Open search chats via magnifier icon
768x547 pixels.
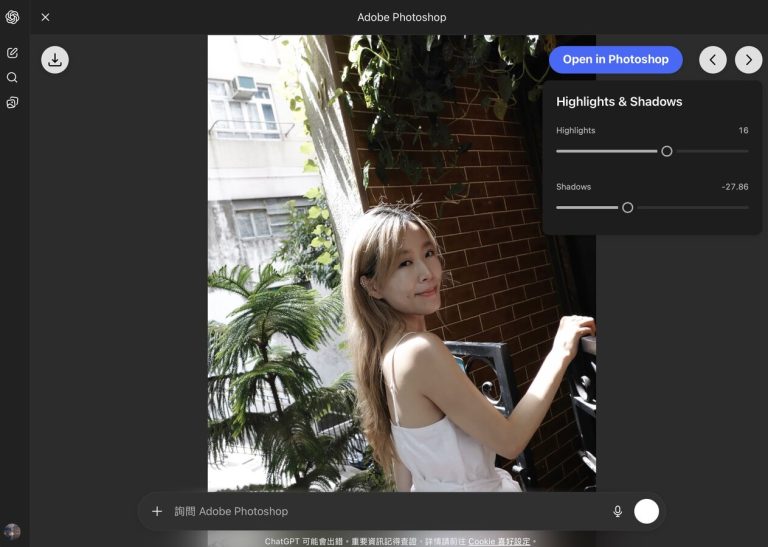[12, 77]
